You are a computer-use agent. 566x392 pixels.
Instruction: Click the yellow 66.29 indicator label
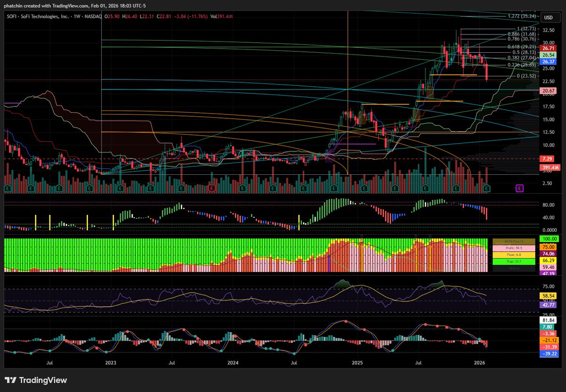point(548,260)
